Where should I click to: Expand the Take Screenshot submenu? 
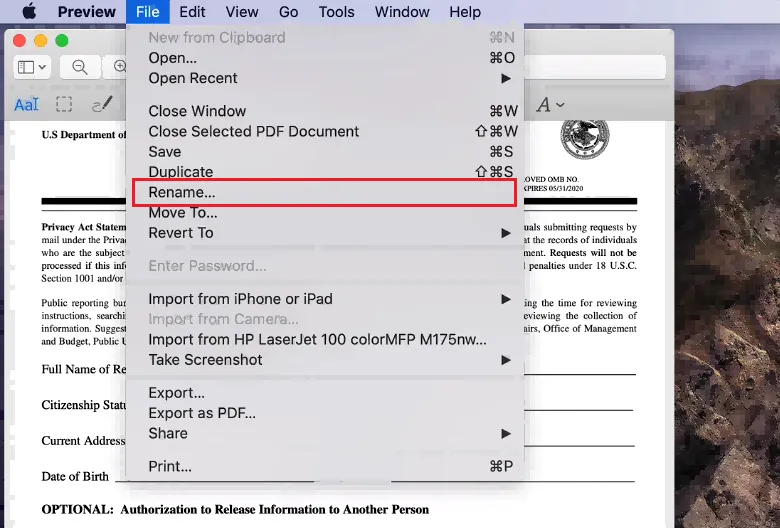325,360
